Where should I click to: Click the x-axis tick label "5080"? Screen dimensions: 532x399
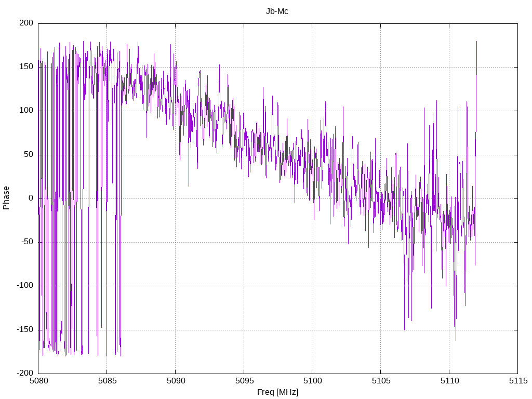click(x=38, y=381)
